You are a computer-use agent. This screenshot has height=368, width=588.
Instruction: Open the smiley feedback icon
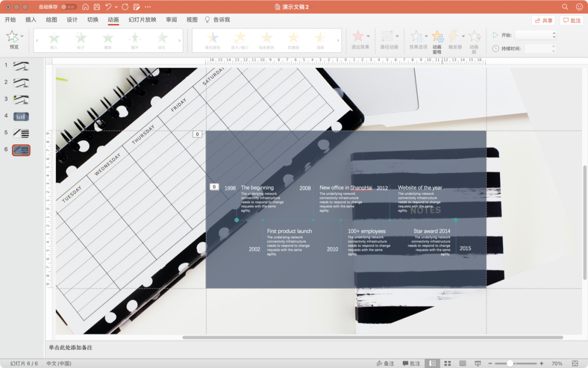[x=579, y=7]
